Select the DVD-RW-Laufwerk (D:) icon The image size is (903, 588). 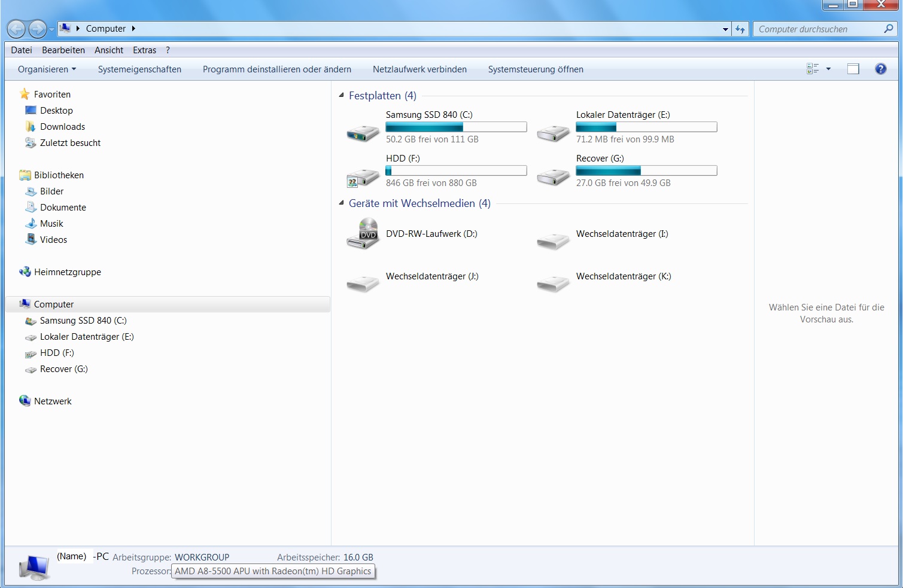[363, 234]
